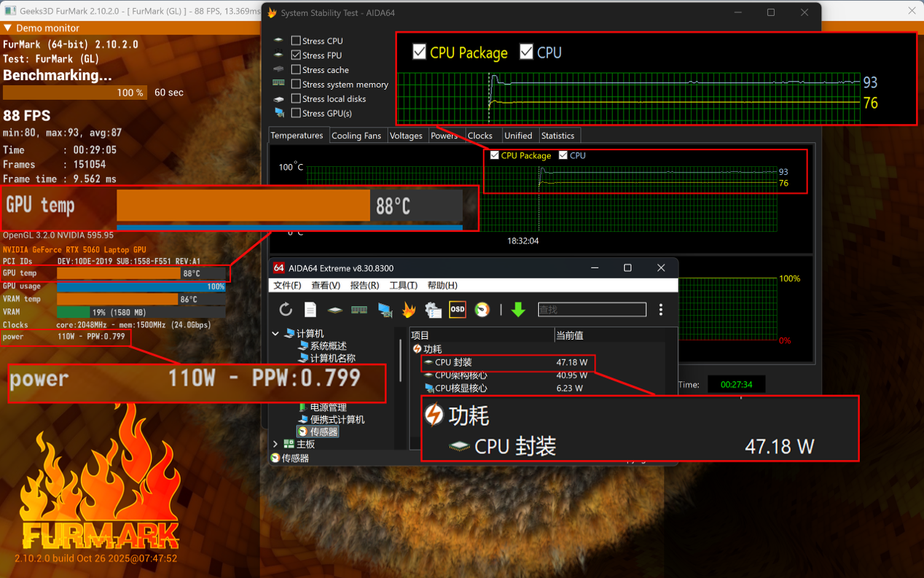Screen dimensions: 924x578
Task: Open the three-dot menu in AIDA64 toolbar
Action: (x=661, y=310)
